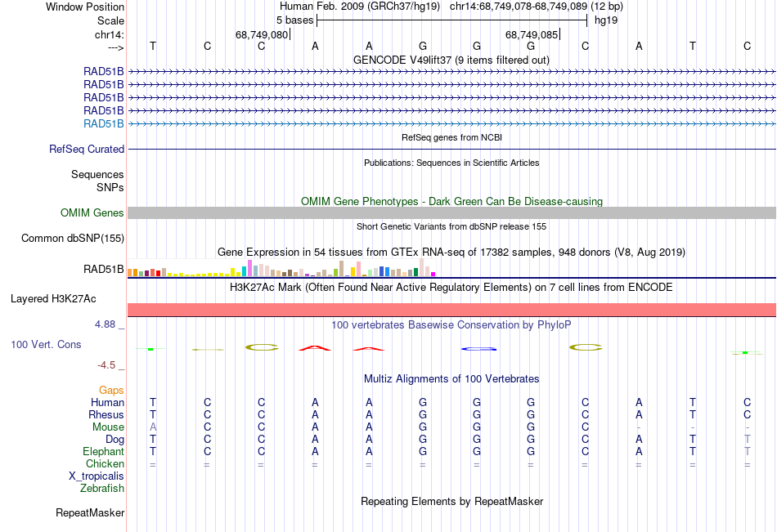Click the RAD51B GTEx expression bar chart
The width and height of the screenshot is (777, 532).
[281, 268]
